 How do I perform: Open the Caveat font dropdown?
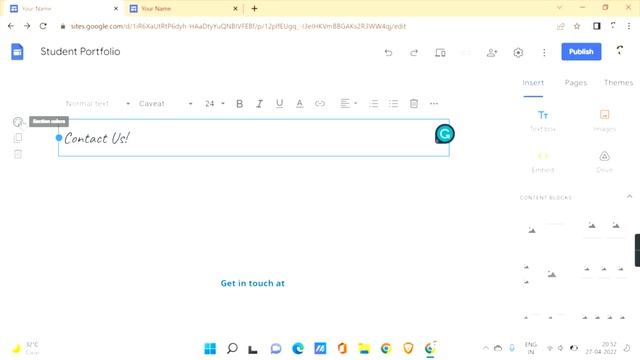(x=165, y=104)
